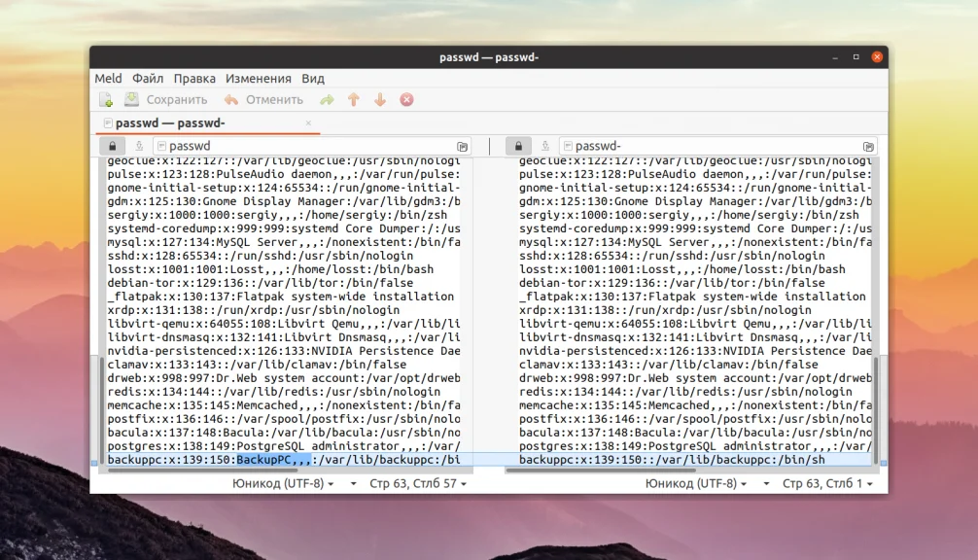
Task: Toggle the lock button for the passwd pane
Action: [112, 146]
